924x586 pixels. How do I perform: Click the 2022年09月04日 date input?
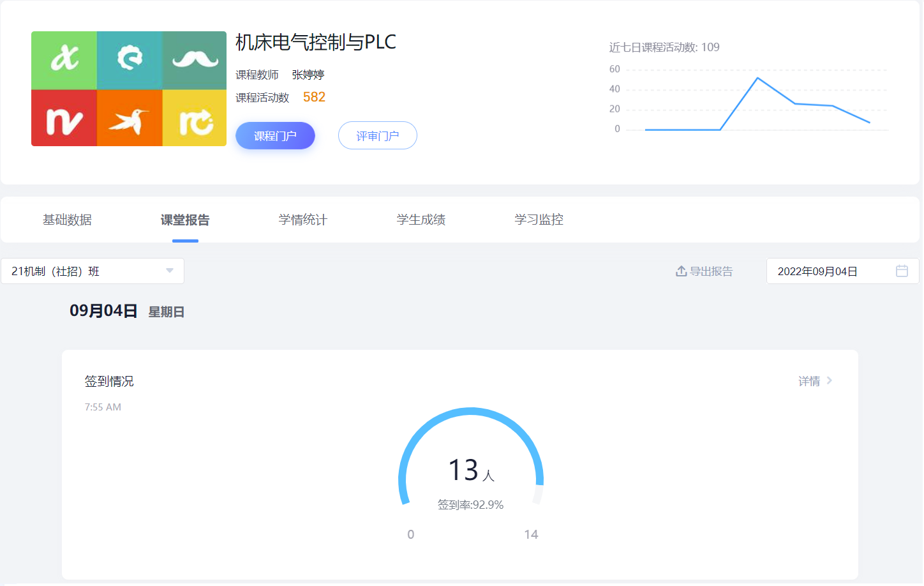(x=830, y=271)
